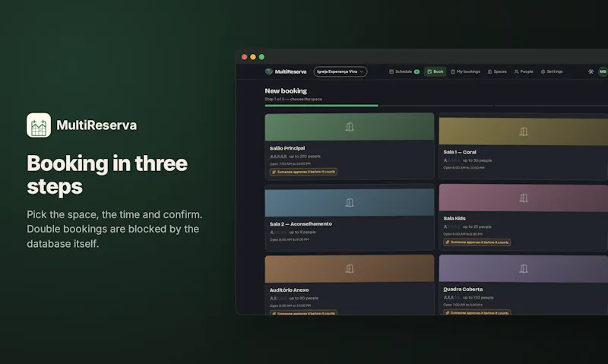
Task: Click "up to 90 people" on Auditório Anexo
Action: 303,298
